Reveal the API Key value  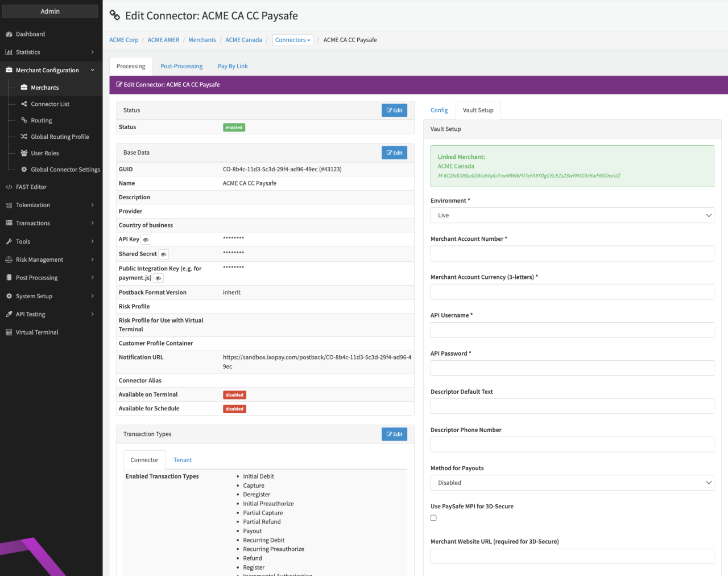[x=146, y=240]
